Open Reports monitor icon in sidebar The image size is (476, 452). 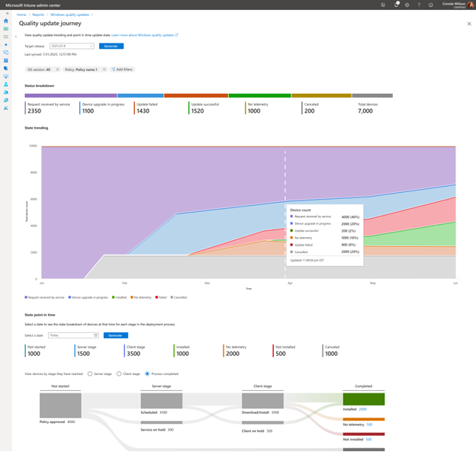tap(6, 76)
